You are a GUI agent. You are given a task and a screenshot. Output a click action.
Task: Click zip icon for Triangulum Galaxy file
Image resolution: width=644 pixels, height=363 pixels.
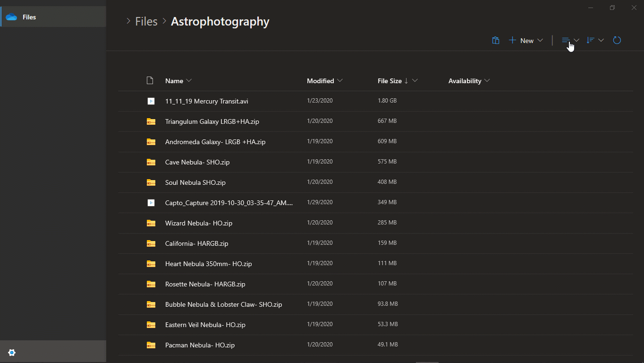(x=151, y=121)
